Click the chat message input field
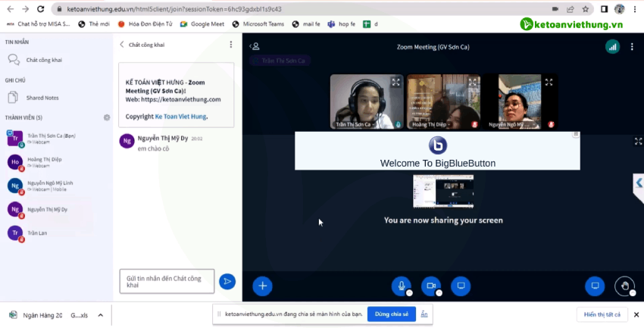This screenshot has width=644, height=328. point(167,281)
